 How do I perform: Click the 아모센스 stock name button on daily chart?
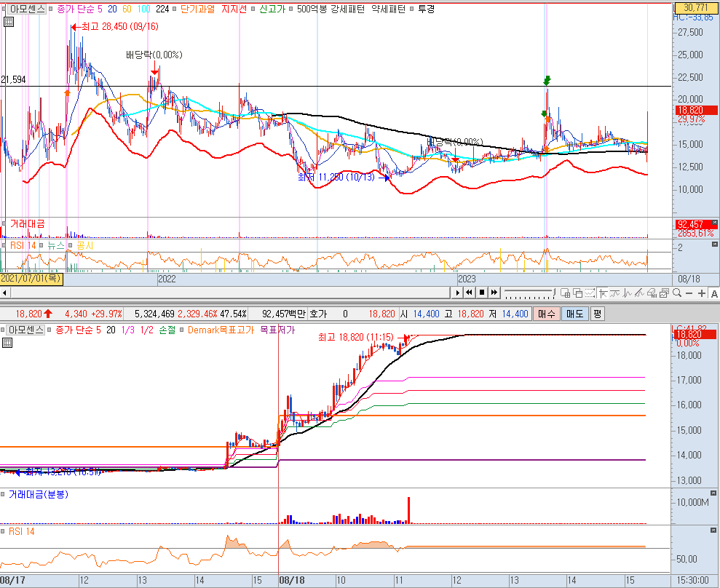point(27,9)
